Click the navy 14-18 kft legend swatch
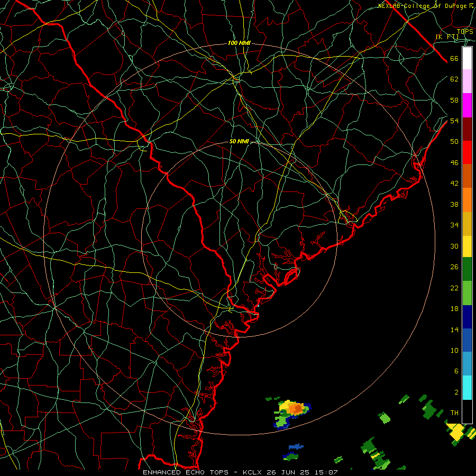 click(x=467, y=317)
